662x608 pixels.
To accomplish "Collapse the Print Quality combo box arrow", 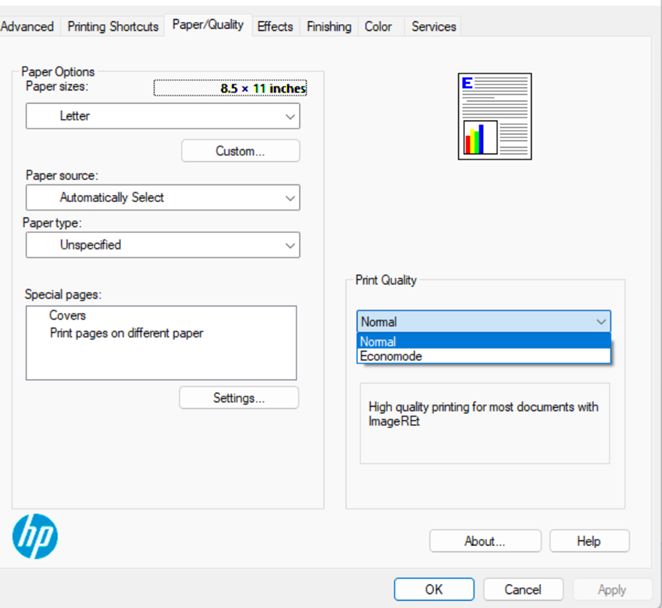I will pyautogui.click(x=601, y=322).
